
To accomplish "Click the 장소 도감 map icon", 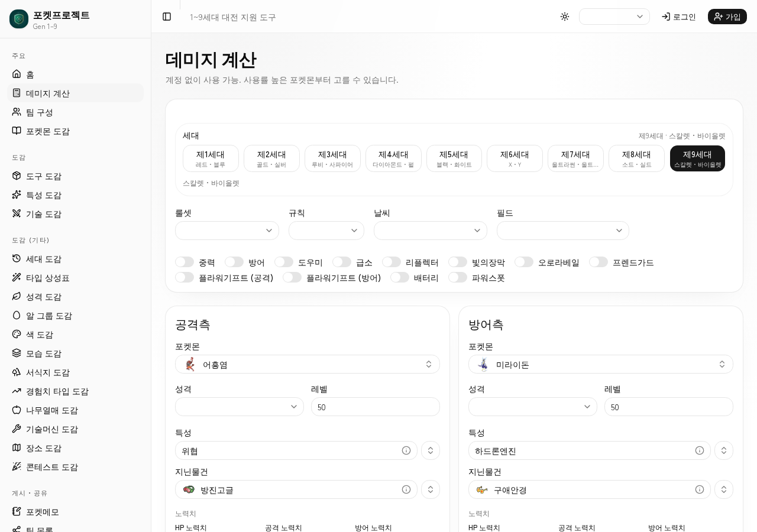I will click(x=17, y=447).
